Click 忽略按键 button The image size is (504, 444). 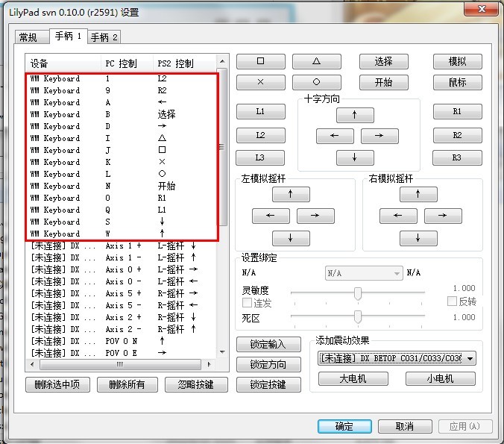point(196,384)
